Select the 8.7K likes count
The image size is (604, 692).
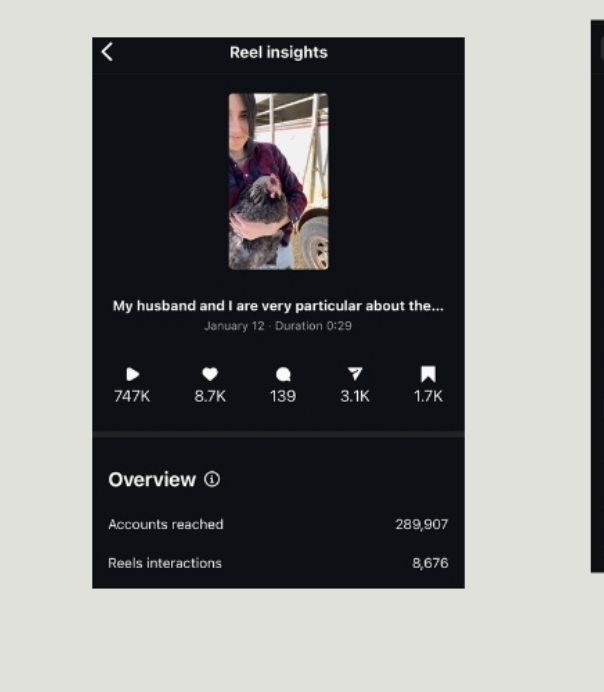(210, 396)
